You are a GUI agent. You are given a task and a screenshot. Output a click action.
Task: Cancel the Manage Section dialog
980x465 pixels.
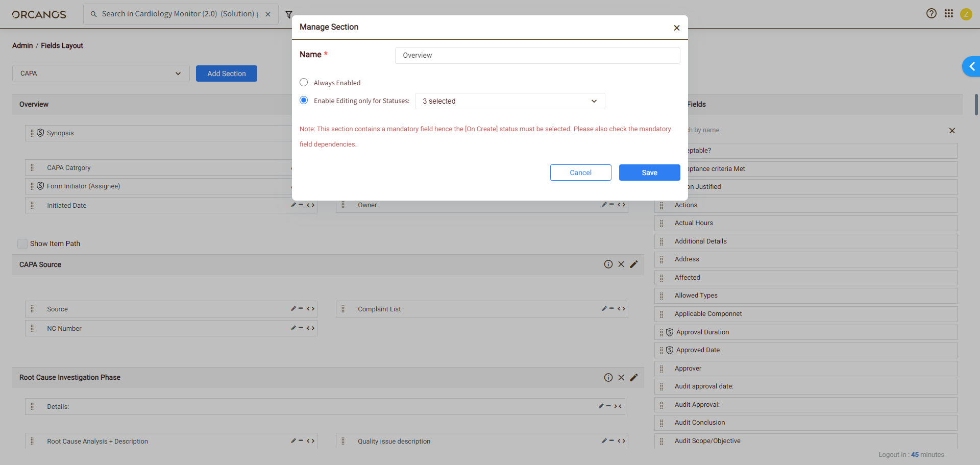(580, 173)
